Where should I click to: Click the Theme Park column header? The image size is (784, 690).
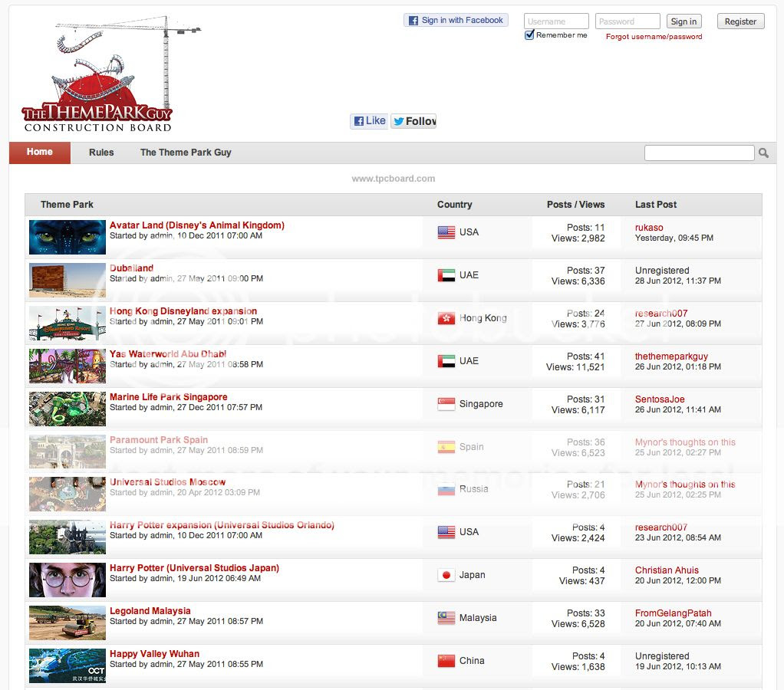point(67,205)
